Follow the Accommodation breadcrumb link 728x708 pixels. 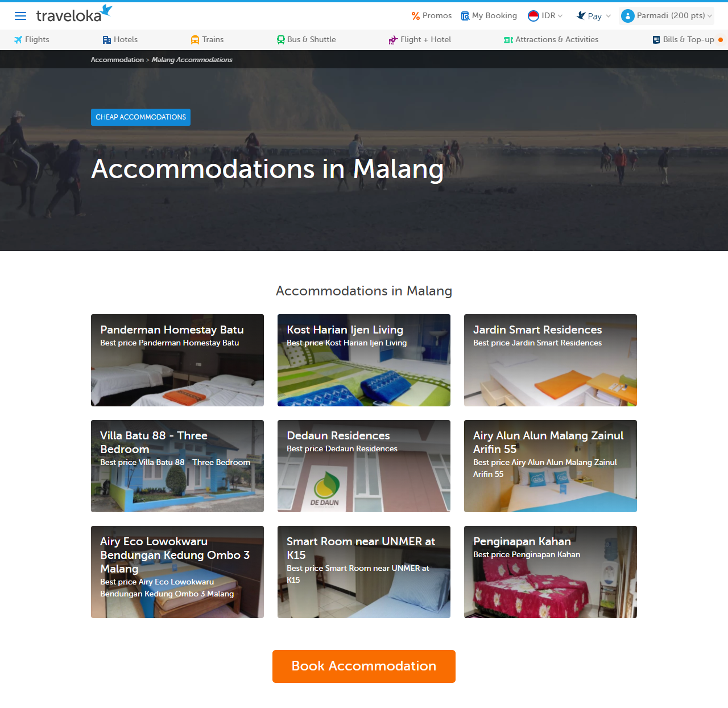[x=117, y=60]
